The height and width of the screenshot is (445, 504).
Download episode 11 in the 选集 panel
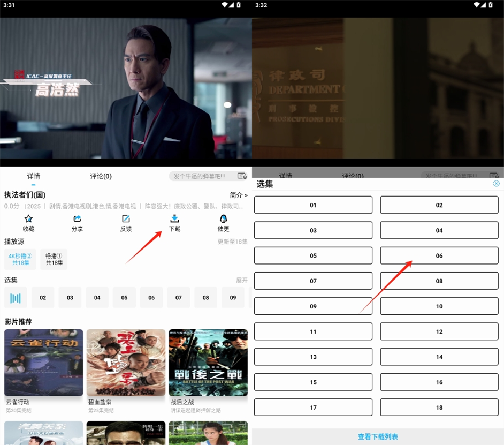(x=314, y=331)
